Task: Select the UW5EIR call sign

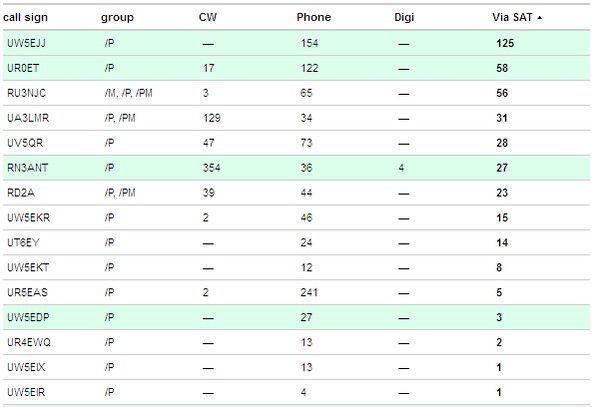Action: [x=26, y=392]
